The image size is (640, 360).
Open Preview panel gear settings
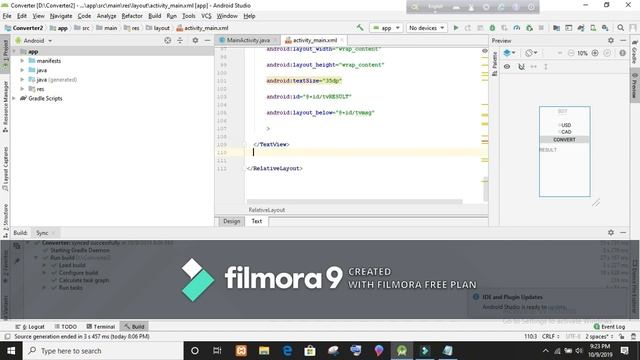click(x=611, y=40)
